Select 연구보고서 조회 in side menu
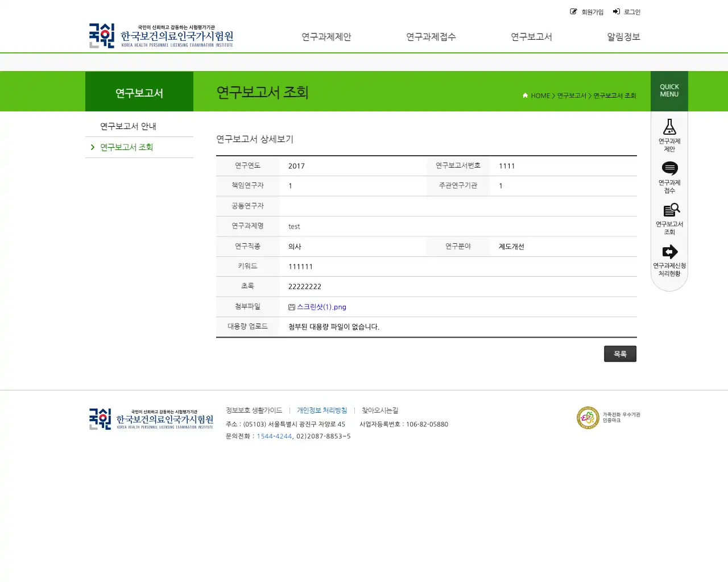 coord(127,147)
